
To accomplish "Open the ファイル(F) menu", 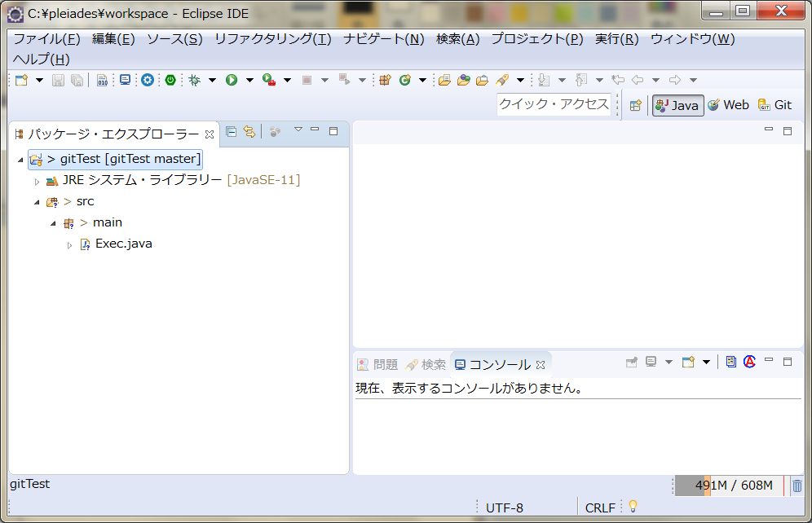I will [x=46, y=39].
